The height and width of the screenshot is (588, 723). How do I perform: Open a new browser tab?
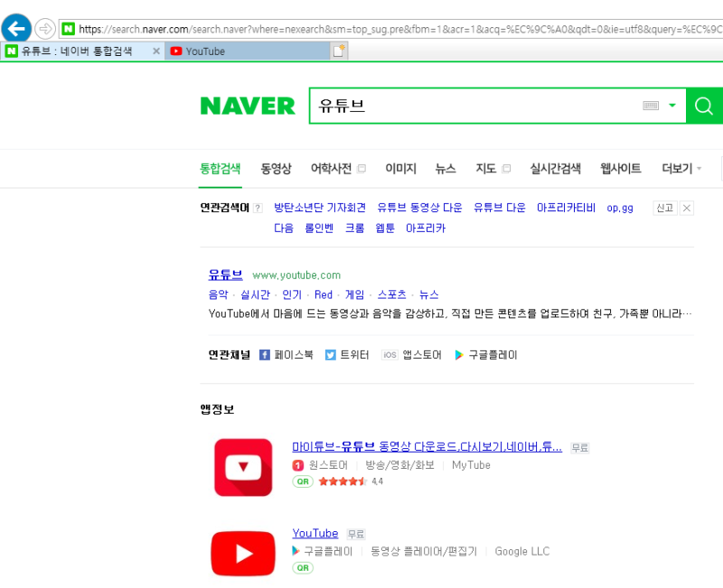(340, 51)
